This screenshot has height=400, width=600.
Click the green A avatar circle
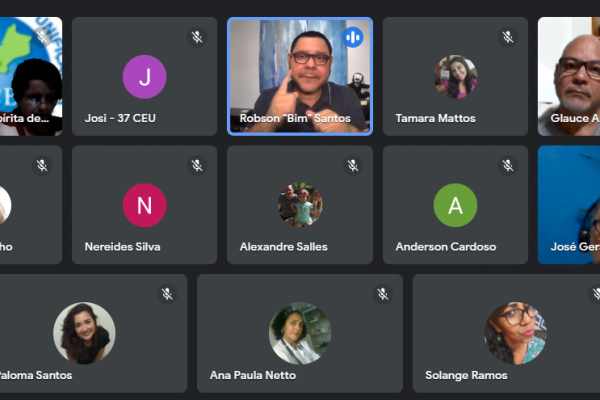tap(455, 205)
